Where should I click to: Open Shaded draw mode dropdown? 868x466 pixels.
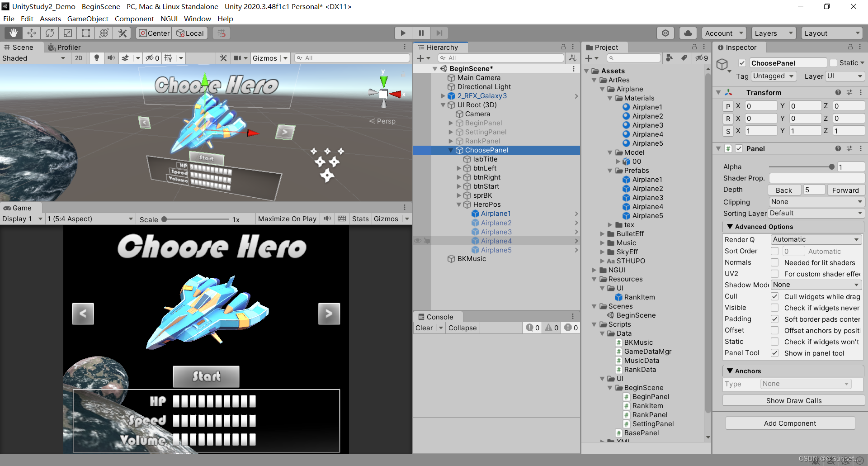[34, 58]
